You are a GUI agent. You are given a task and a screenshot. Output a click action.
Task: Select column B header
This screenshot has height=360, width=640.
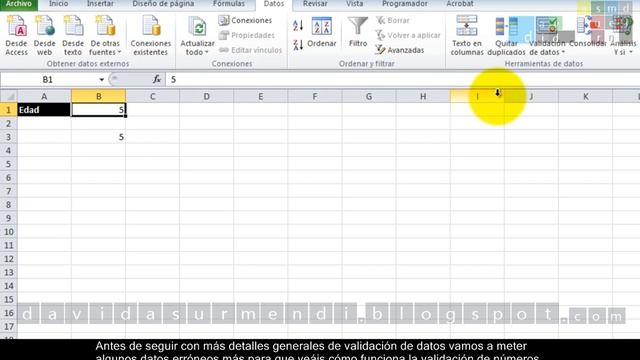98,96
